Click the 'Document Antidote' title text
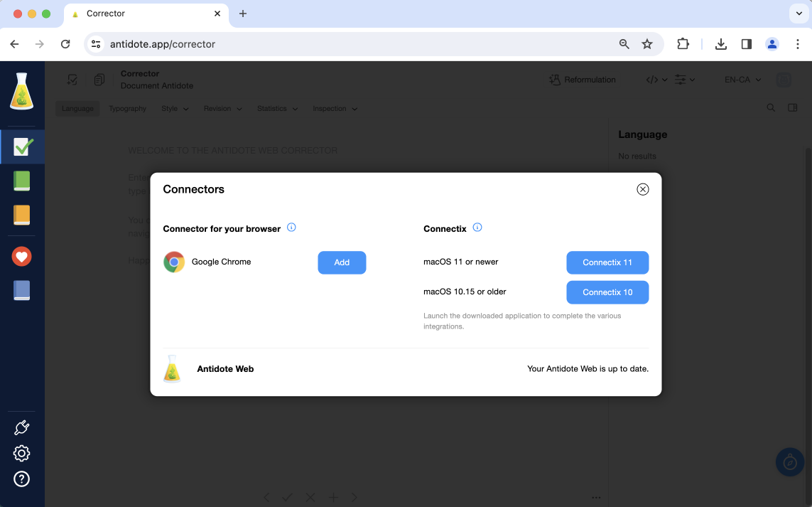812x507 pixels. click(157, 85)
